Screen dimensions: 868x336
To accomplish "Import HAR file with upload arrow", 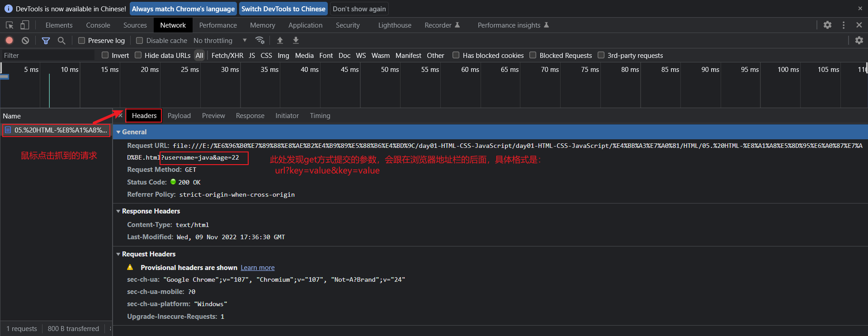I will click(x=280, y=40).
